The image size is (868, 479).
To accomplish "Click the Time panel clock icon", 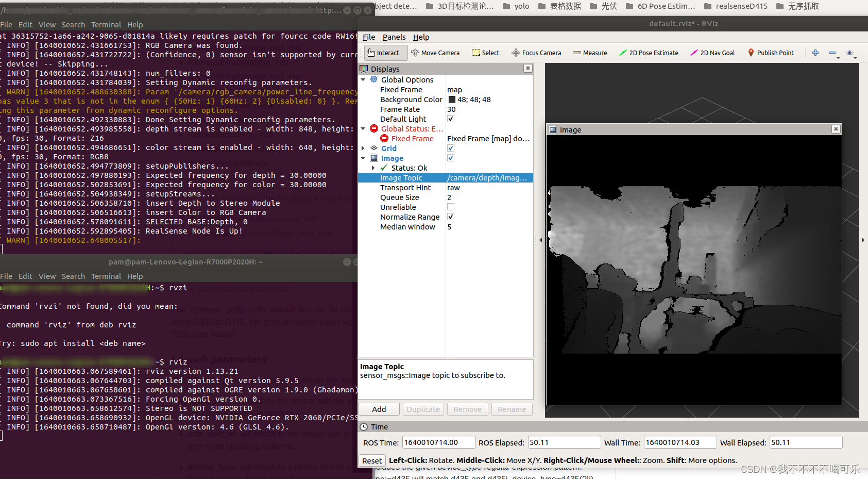I will point(364,427).
